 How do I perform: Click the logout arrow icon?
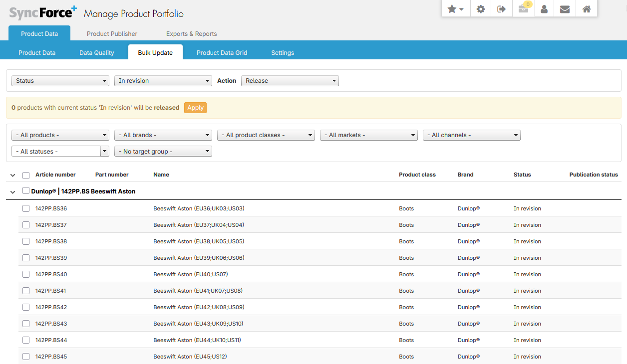tap(502, 9)
